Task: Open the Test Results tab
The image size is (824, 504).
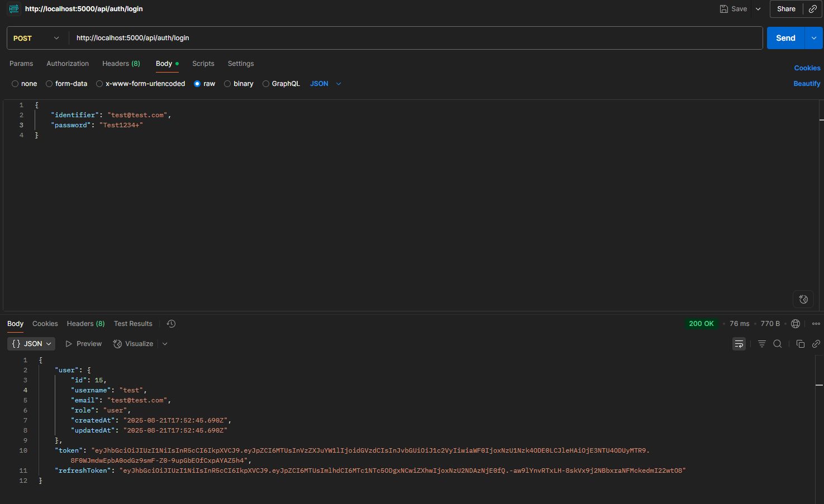Action: [133, 324]
